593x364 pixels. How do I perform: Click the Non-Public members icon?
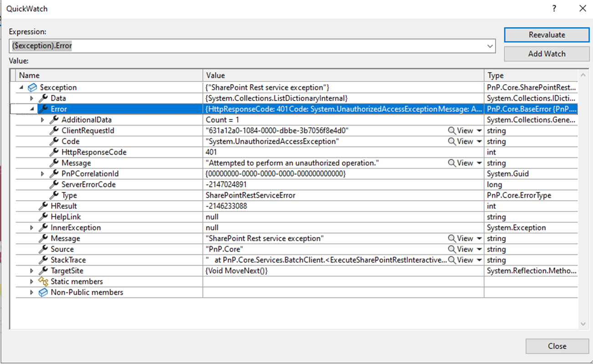(43, 293)
